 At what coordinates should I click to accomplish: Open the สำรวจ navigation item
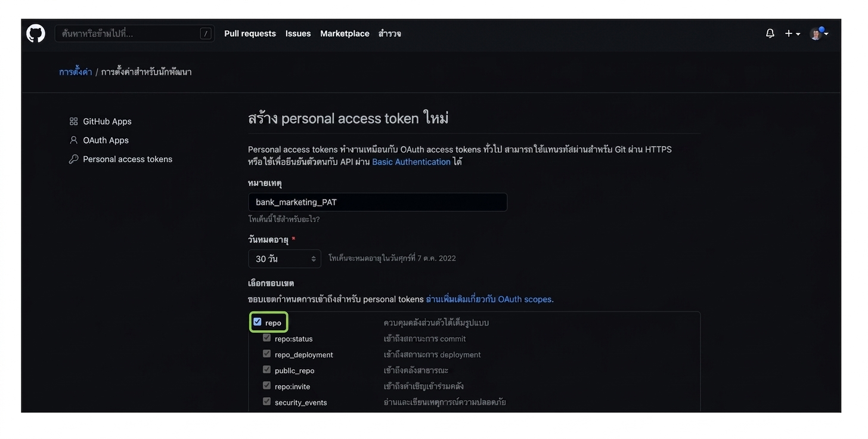point(389,33)
